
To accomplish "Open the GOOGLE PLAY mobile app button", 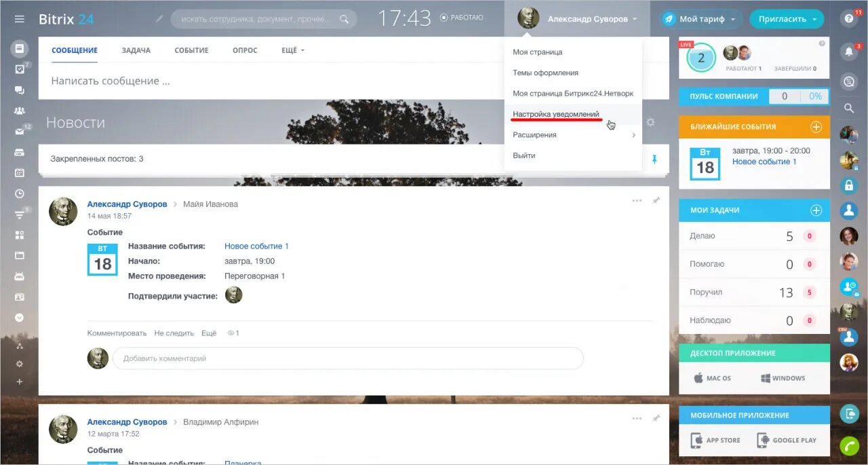I will [x=787, y=440].
